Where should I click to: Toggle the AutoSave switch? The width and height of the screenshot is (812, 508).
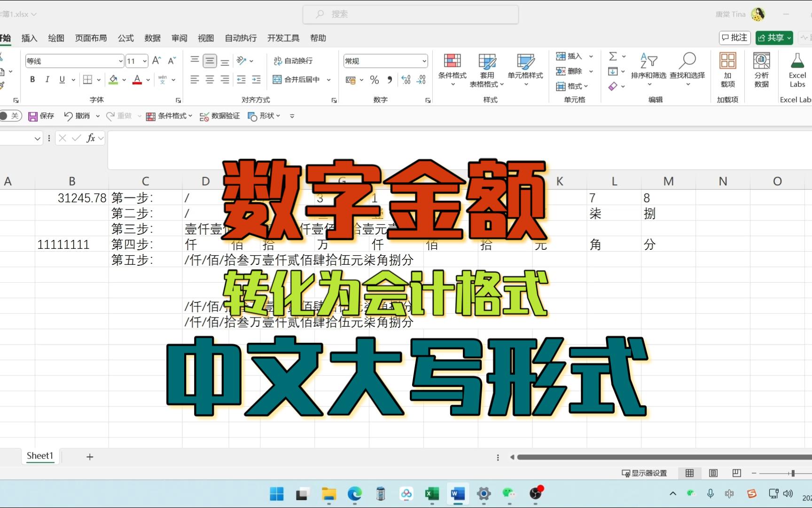9,116
